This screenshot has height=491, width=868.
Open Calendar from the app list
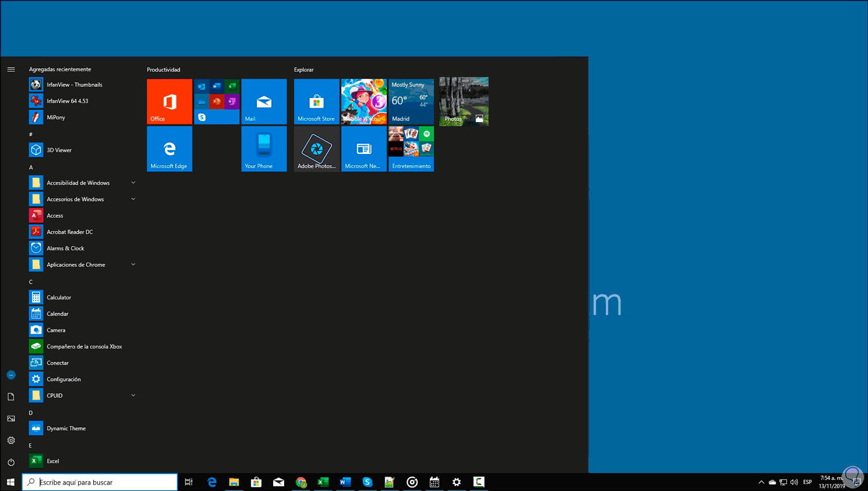83,313
